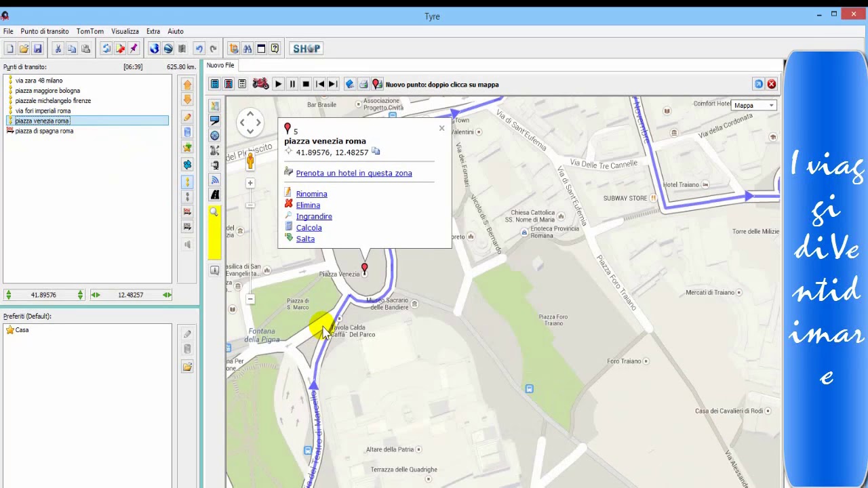The height and width of the screenshot is (488, 868).
Task: Click the road icon on map sidebar
Action: coord(215,195)
